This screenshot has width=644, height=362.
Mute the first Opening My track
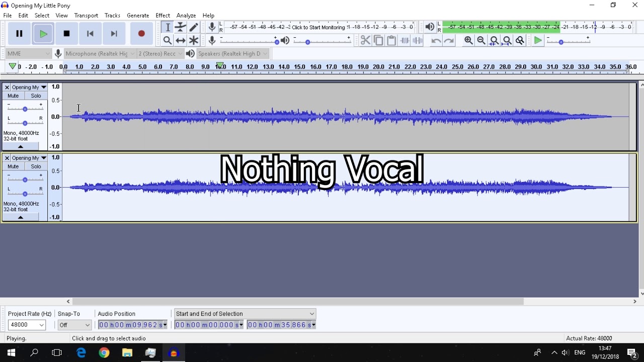pyautogui.click(x=13, y=96)
